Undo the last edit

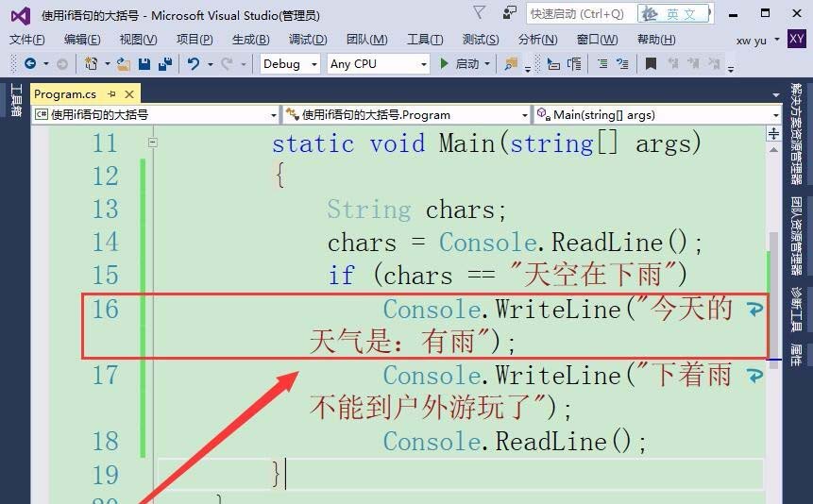(194, 64)
